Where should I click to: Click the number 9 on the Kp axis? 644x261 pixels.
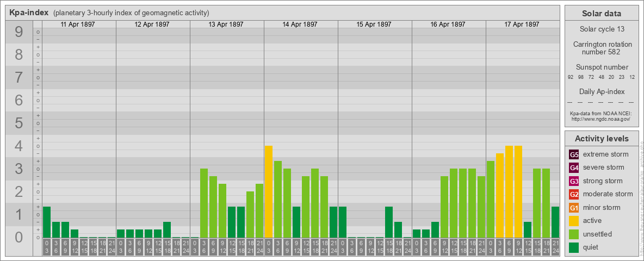19,33
